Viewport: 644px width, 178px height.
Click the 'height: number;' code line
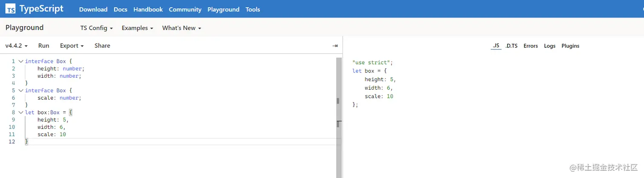coord(61,69)
